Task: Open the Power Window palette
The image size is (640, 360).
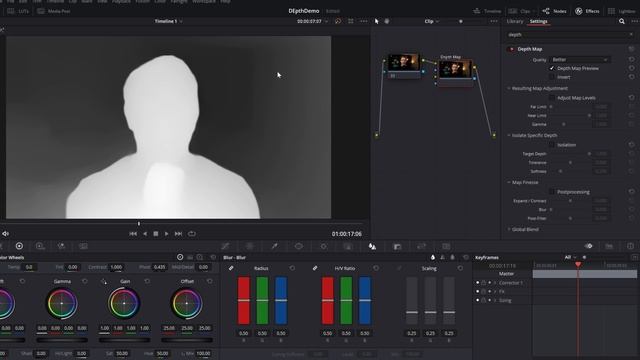Action: 299,246
